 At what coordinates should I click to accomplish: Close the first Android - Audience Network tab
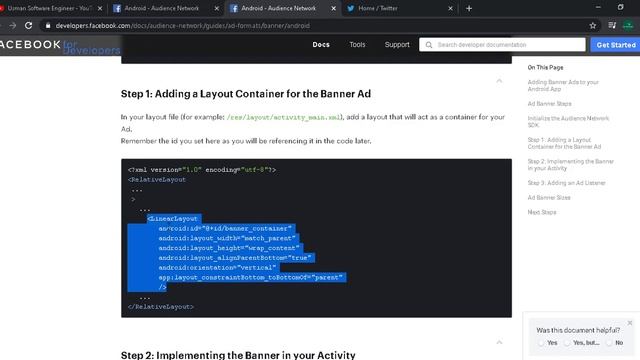217,8
